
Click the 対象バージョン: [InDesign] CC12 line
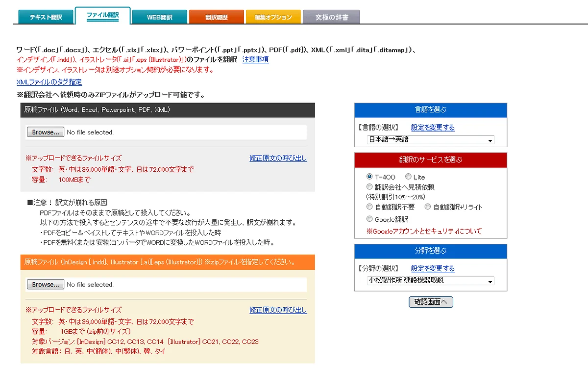point(146,342)
